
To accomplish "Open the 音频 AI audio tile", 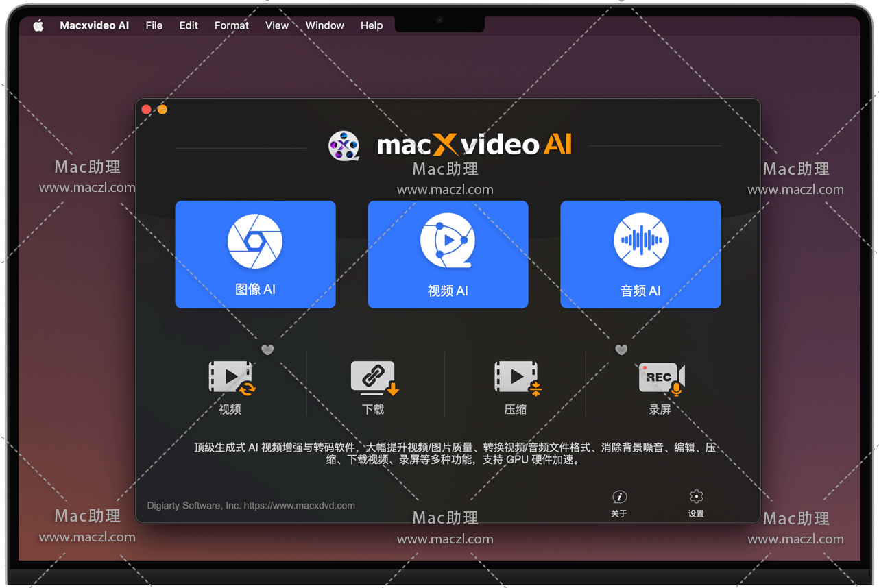I will coord(640,254).
